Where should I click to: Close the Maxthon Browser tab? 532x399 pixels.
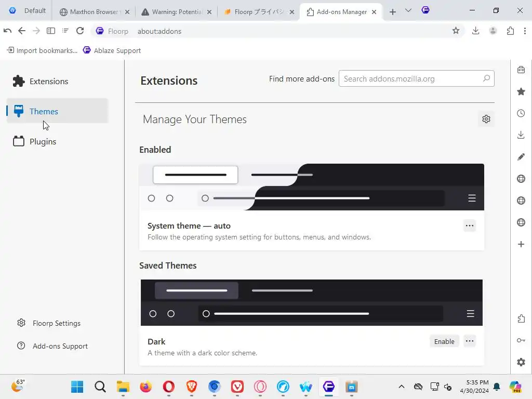[127, 12]
